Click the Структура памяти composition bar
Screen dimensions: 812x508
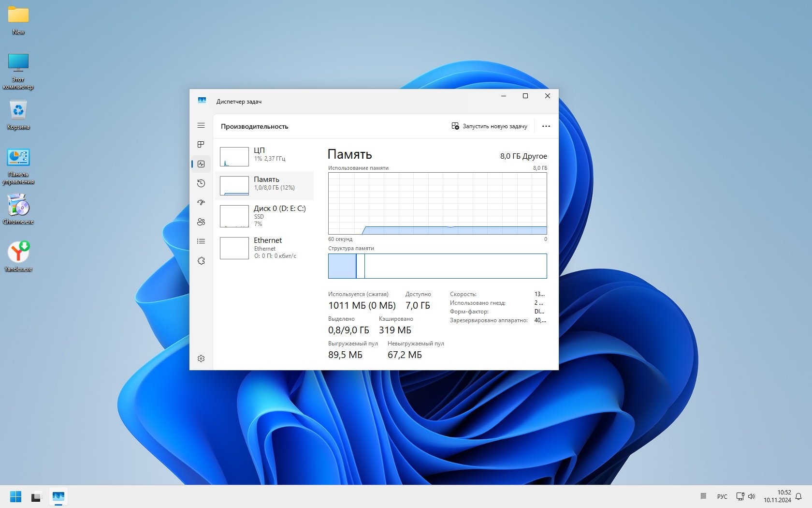(x=437, y=266)
